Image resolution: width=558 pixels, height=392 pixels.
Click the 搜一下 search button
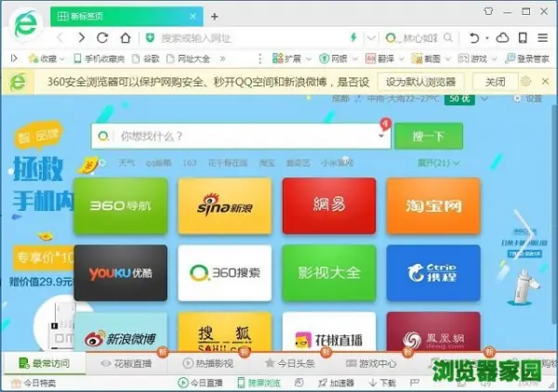click(x=429, y=136)
